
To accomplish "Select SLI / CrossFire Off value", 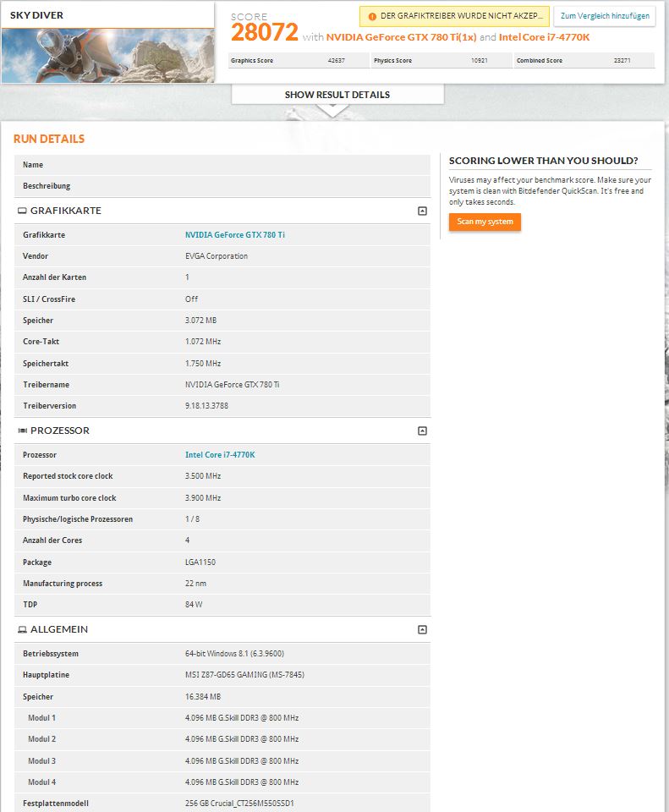I will click(x=192, y=299).
